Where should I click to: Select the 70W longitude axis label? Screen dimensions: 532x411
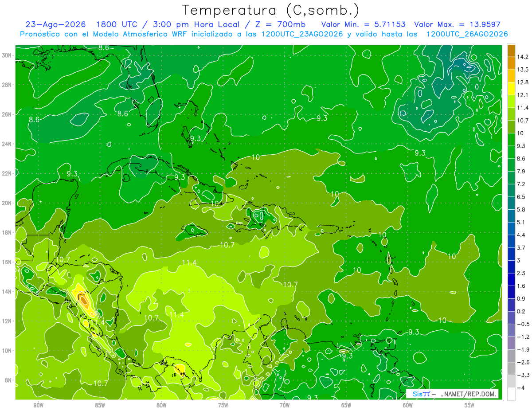tap(285, 405)
